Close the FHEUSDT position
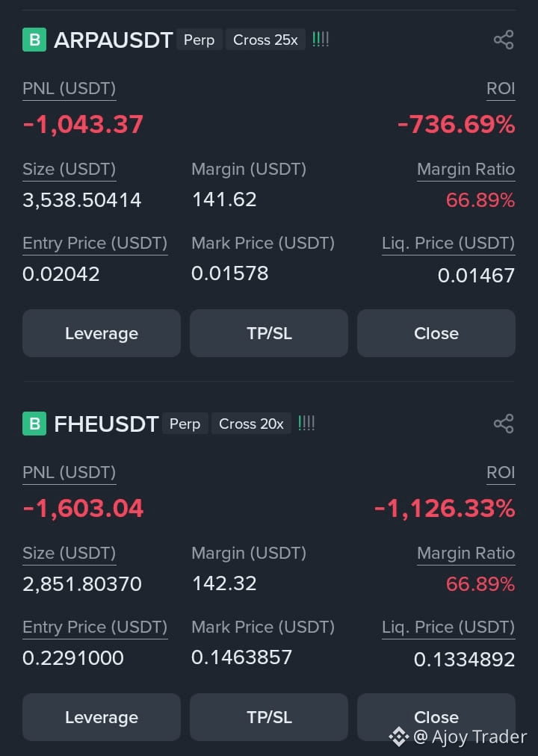The height and width of the screenshot is (756, 538). [436, 717]
